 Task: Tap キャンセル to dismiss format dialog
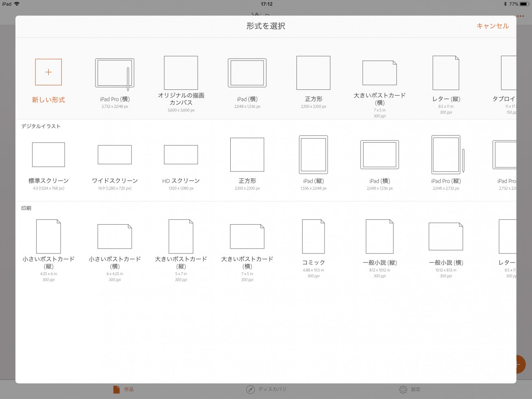(493, 26)
